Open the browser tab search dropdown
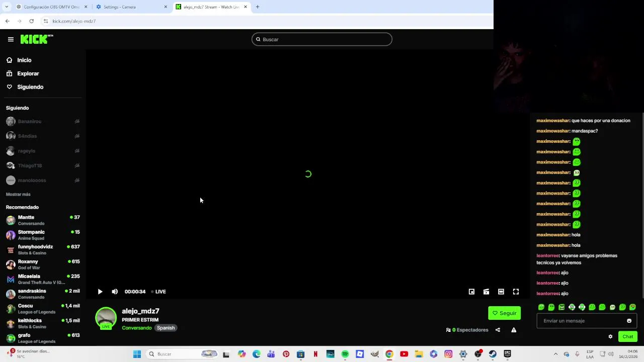Viewport: 644px width, 362px height. tap(7, 7)
